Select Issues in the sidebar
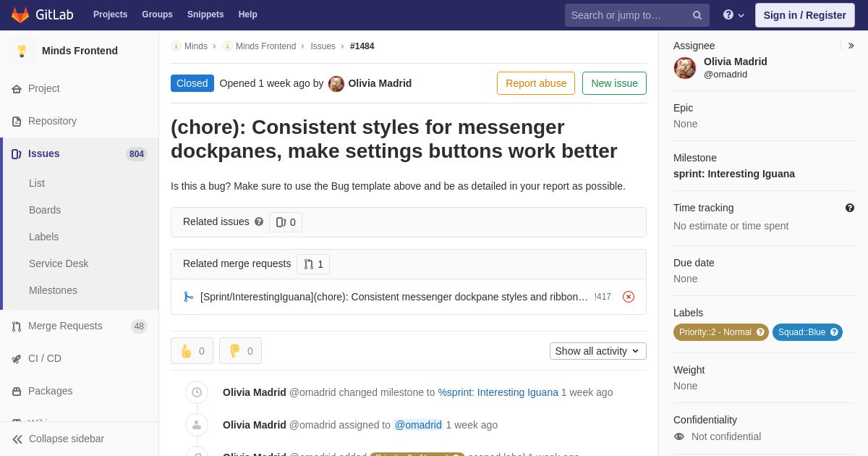The height and width of the screenshot is (456, 868). [x=80, y=153]
